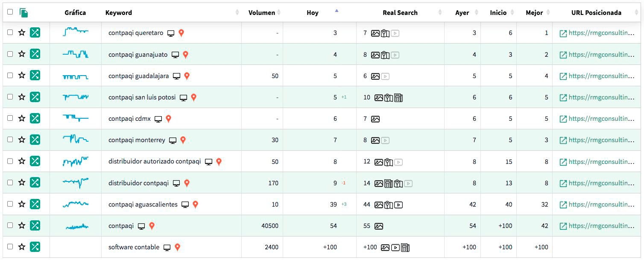
Task: Sort by the Keyword column
Action: coord(119,13)
